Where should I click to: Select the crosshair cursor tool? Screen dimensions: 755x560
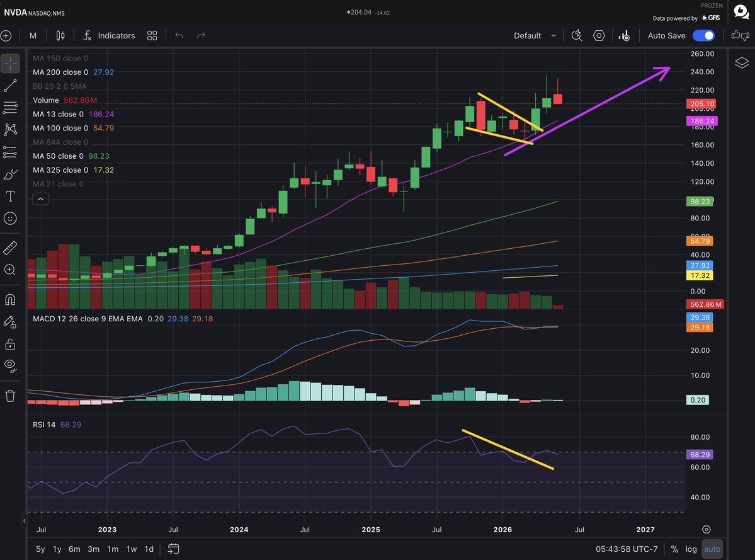[x=10, y=64]
